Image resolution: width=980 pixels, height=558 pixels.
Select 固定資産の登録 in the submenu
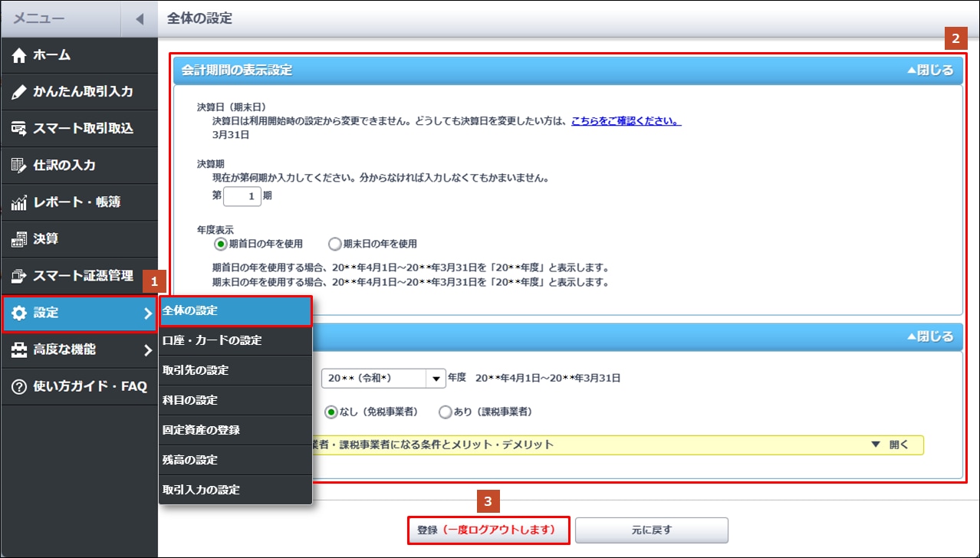tap(202, 430)
